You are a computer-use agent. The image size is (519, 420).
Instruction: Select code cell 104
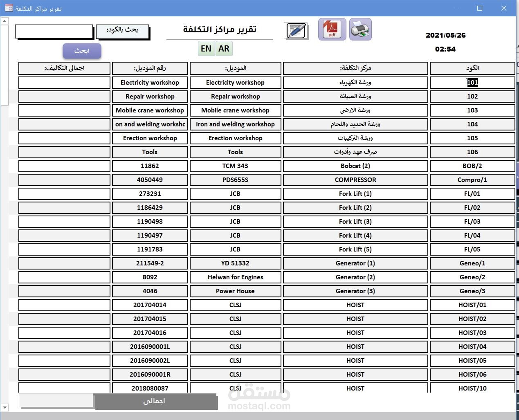click(x=472, y=124)
